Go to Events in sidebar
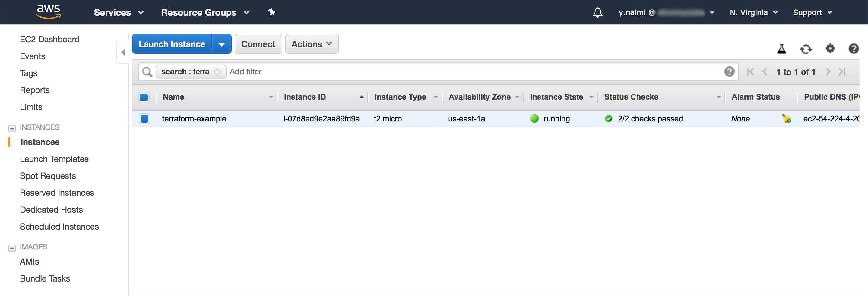Viewport: 868px width, 296px height. click(32, 56)
